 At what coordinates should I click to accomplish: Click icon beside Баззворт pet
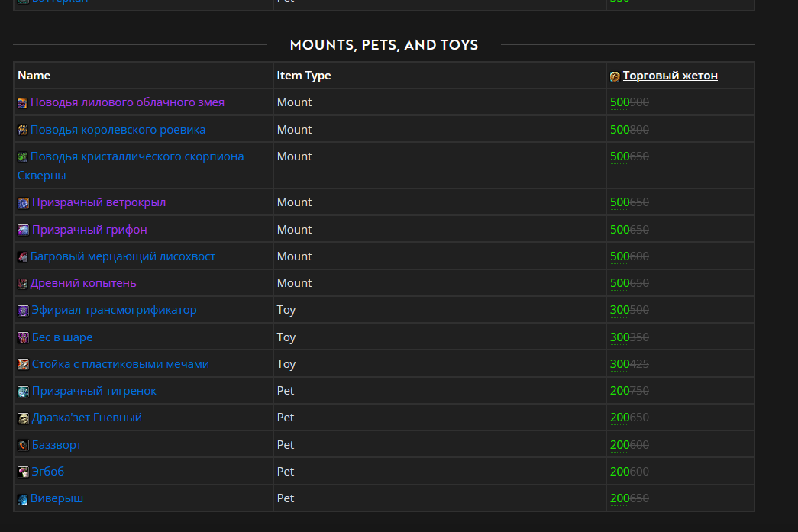click(x=24, y=445)
